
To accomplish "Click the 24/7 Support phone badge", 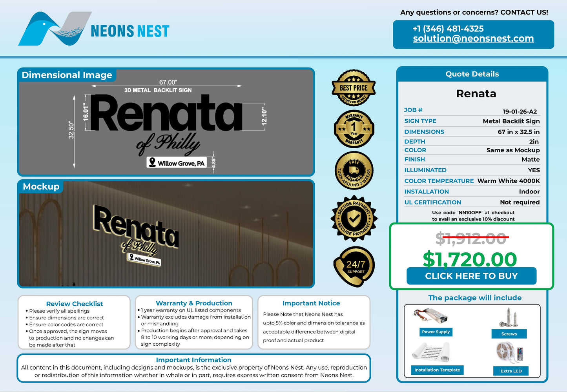I will 354,267.
